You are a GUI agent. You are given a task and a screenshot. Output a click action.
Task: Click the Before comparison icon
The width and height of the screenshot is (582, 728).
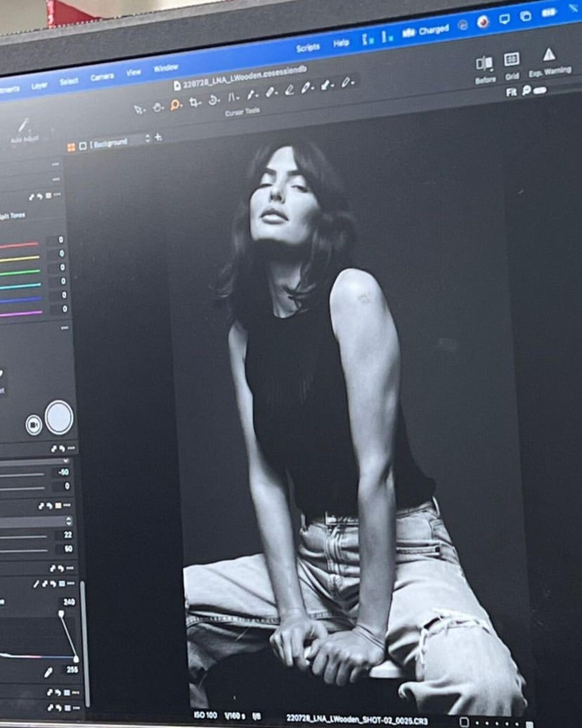click(484, 64)
